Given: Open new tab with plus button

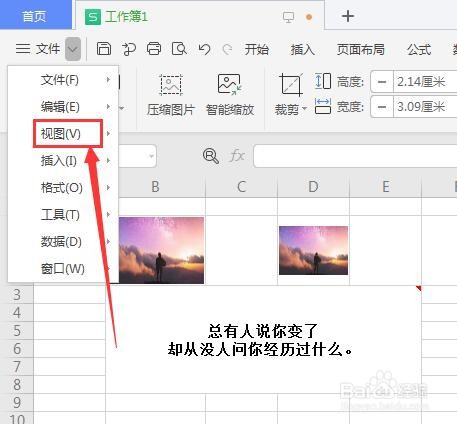Looking at the screenshot, I should pos(348,16).
